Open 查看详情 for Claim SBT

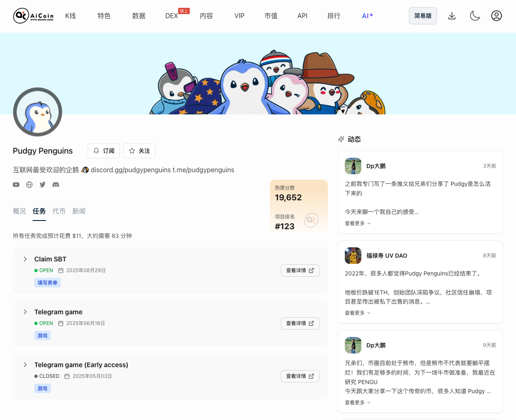click(300, 271)
